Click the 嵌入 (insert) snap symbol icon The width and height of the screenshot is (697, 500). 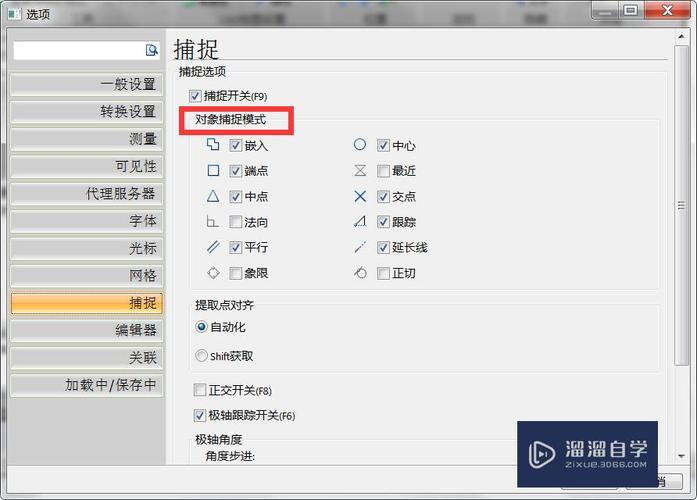click(x=213, y=144)
